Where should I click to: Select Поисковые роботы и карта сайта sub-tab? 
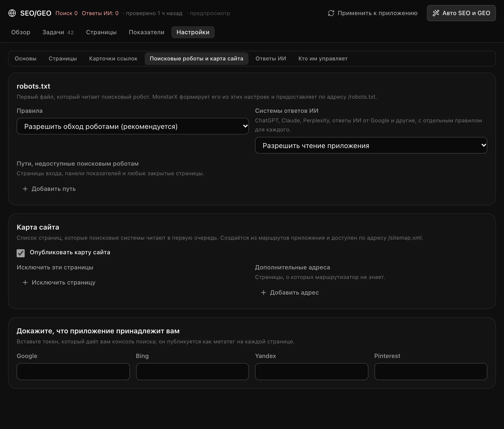(197, 59)
